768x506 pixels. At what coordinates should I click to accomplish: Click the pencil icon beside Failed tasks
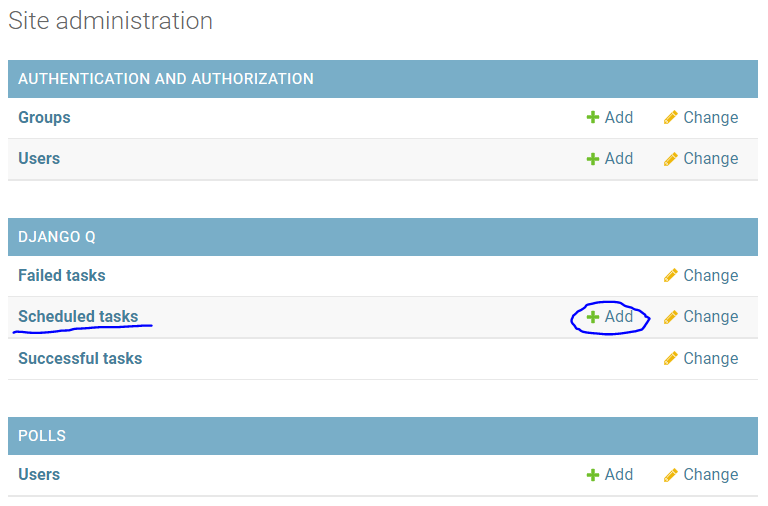pos(671,276)
